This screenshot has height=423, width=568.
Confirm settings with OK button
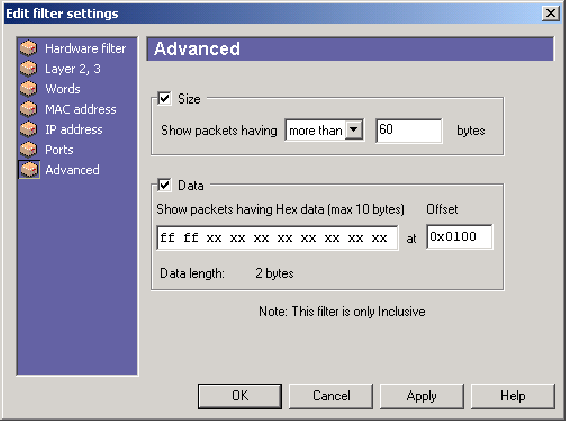[x=240, y=396]
